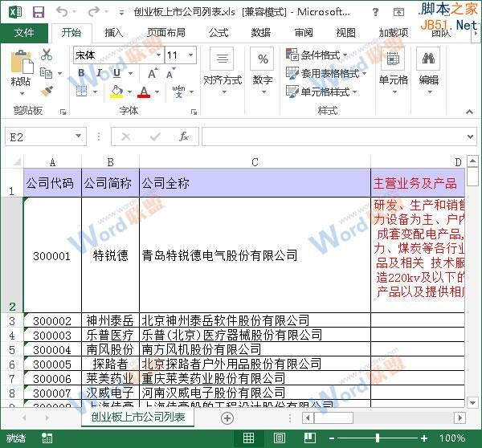Open 单元格样式 cell styles
This screenshot has width=482, height=448.
[x=321, y=92]
